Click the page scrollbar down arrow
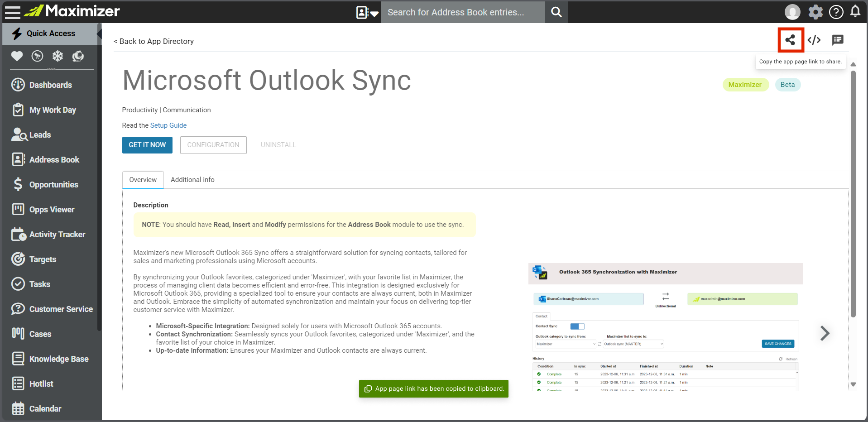Image resolution: width=868 pixels, height=422 pixels. coord(853,384)
